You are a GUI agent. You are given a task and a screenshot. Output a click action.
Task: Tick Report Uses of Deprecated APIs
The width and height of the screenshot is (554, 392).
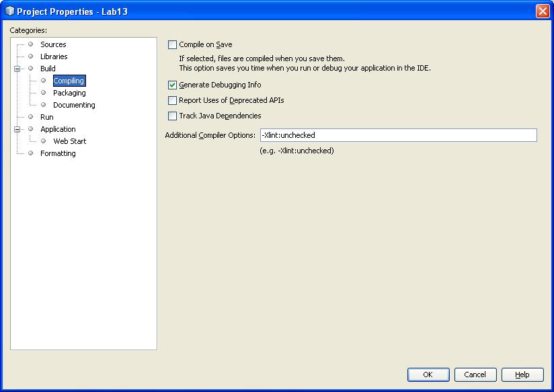tap(172, 100)
